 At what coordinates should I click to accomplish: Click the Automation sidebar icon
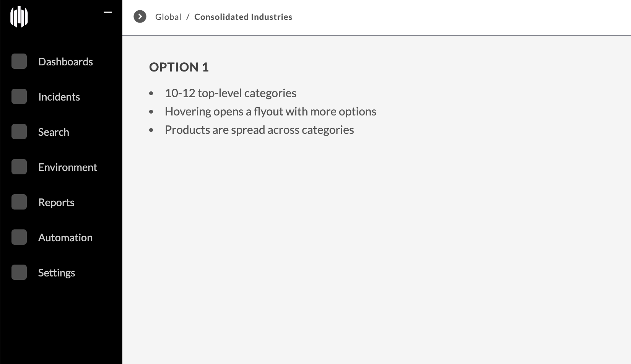(19, 237)
